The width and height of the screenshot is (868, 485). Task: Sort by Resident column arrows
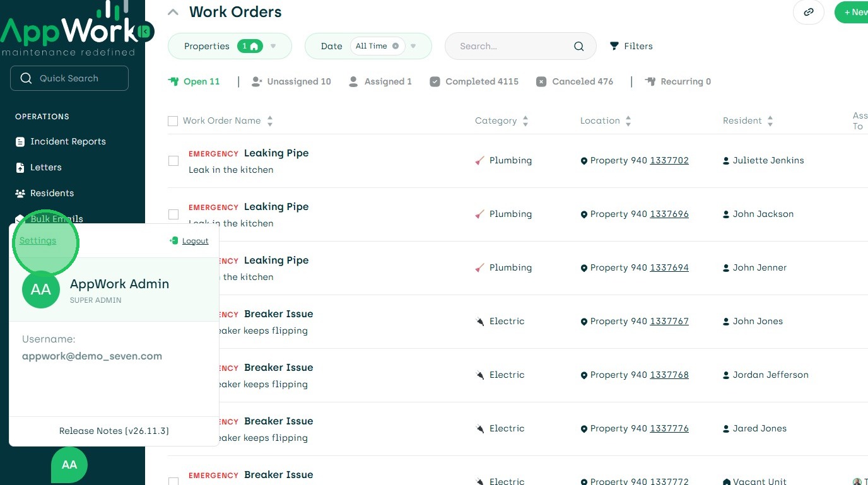point(770,121)
